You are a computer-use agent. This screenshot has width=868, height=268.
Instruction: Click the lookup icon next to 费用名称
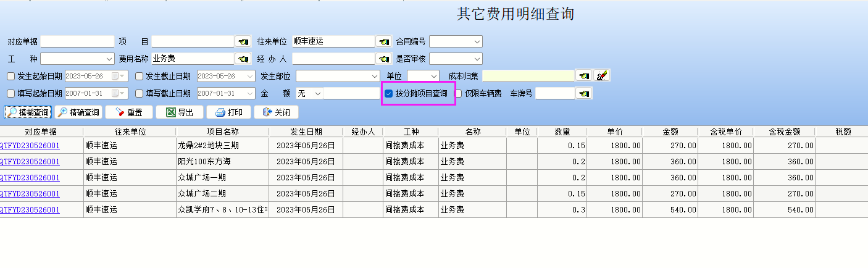coord(243,59)
